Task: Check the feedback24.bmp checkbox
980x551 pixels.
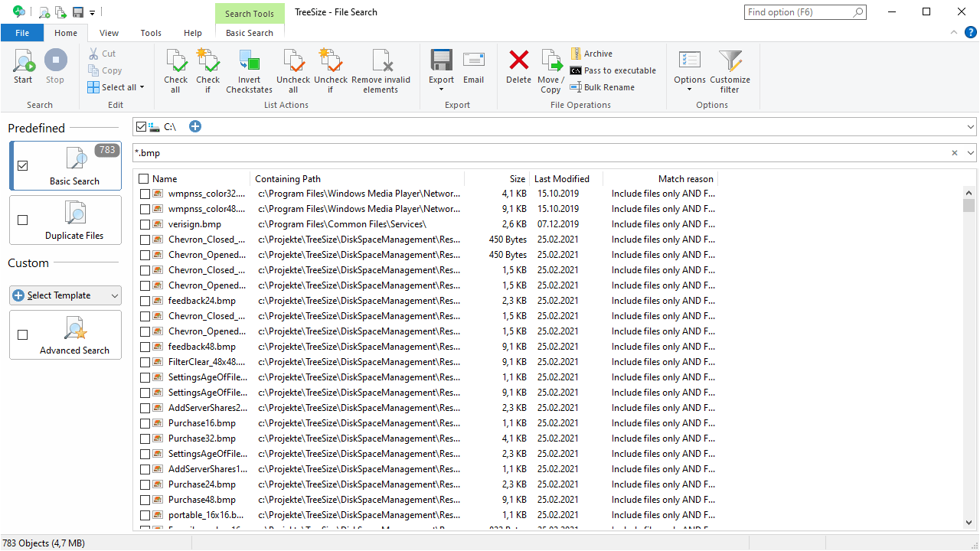Action: click(145, 301)
